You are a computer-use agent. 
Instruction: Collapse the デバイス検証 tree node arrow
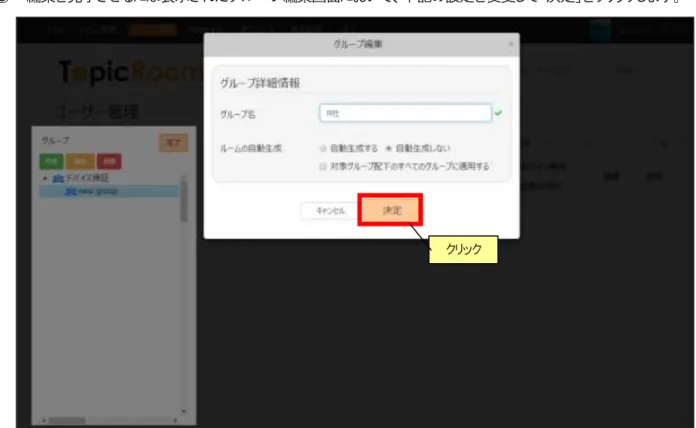45,178
